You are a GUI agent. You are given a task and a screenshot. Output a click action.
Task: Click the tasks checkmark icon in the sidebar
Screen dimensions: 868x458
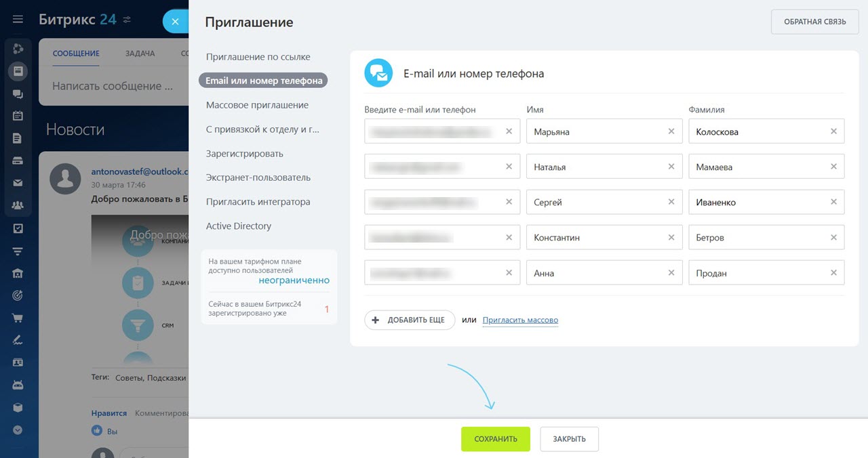click(18, 228)
